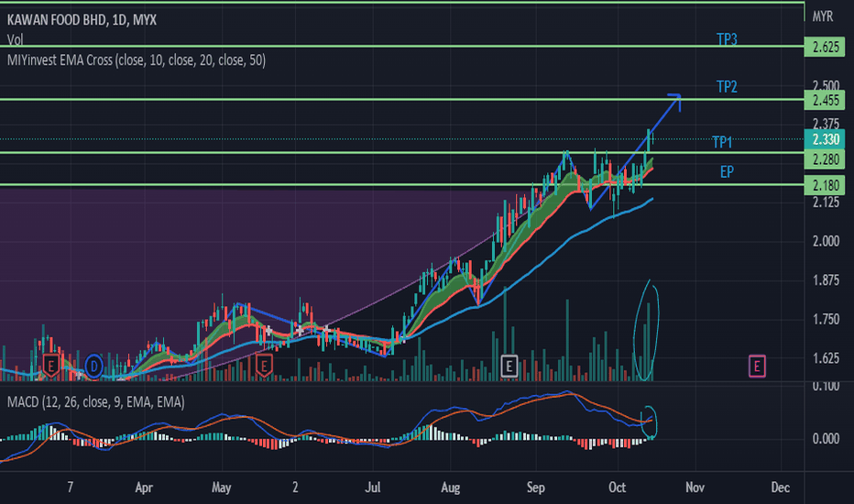Select the MIYinvest EMA Cross indicator legend
854x504 pixels.
(x=137, y=60)
